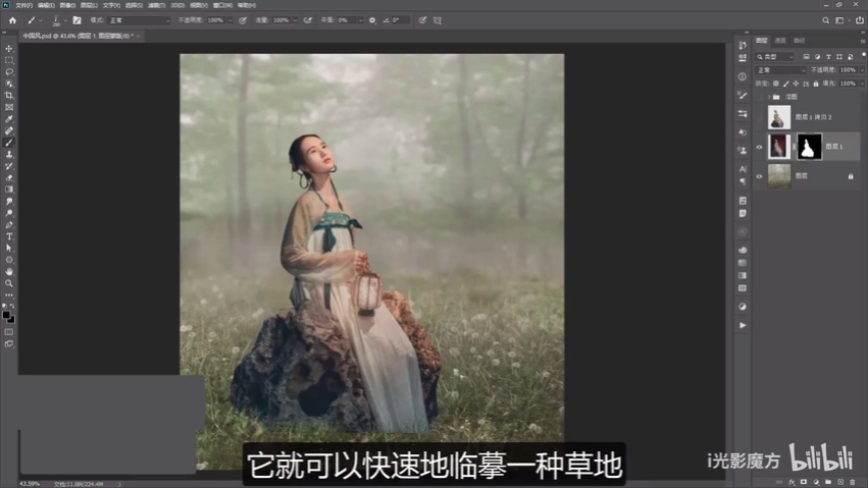Open the layer blend mode dropdown
Screen dimensions: 868x488
click(x=781, y=70)
